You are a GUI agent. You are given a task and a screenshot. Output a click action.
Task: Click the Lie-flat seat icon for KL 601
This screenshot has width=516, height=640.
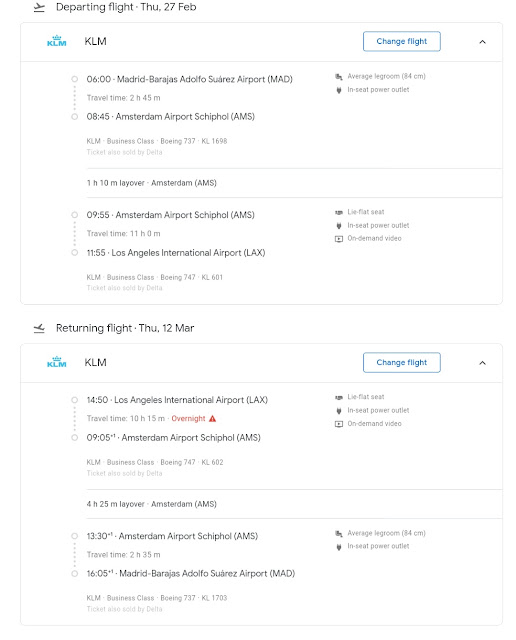tap(339, 212)
